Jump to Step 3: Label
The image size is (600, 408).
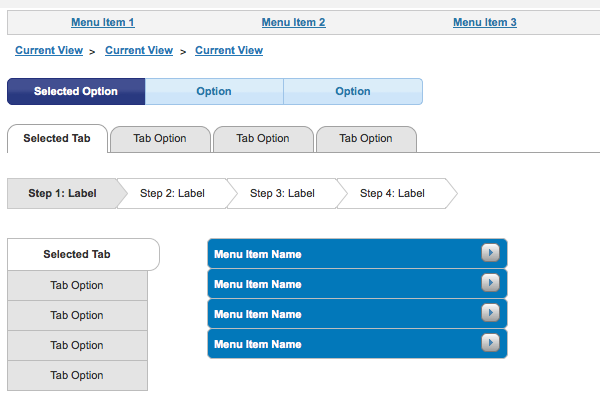[282, 193]
